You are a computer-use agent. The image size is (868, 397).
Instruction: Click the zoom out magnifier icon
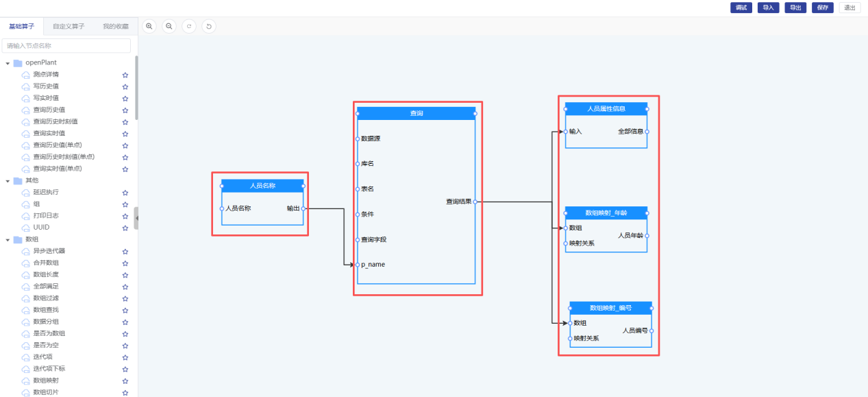[x=169, y=26]
